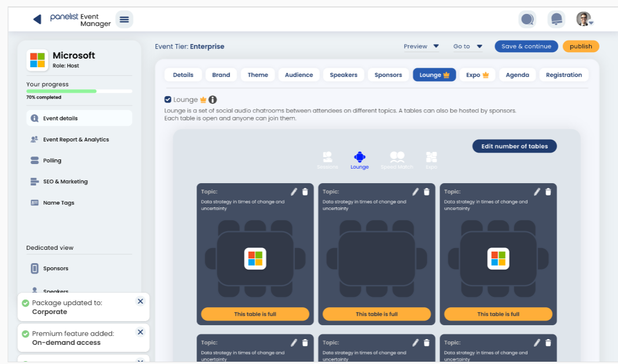This screenshot has width=618, height=364.
Task: Click the Sponsors phone icon in sidebar
Action: click(35, 268)
